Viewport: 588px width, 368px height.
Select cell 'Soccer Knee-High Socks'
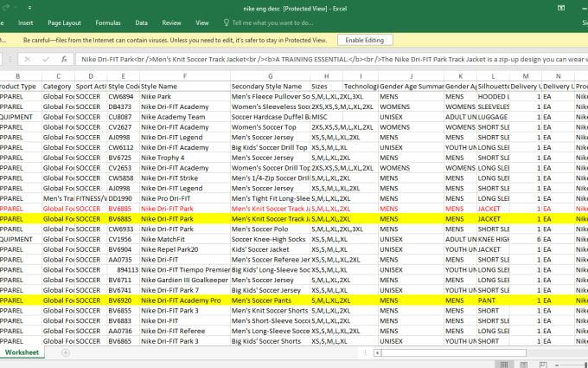pyautogui.click(x=271, y=239)
